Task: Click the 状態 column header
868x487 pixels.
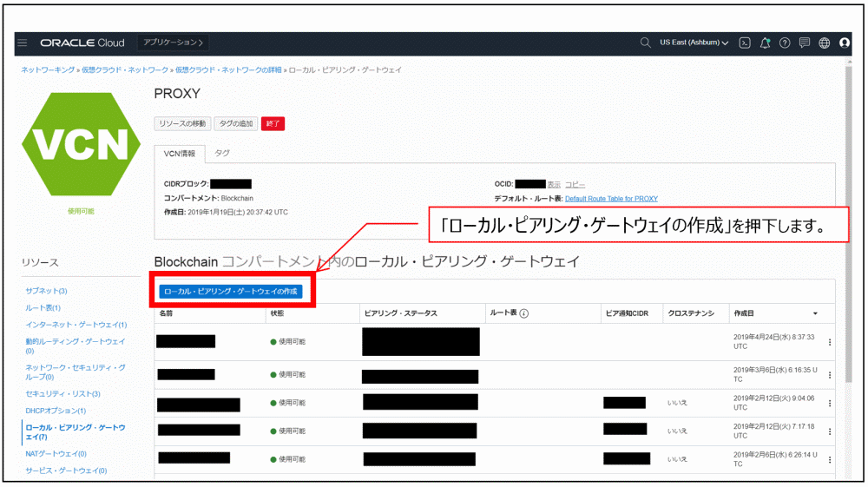Action: pyautogui.click(x=277, y=313)
